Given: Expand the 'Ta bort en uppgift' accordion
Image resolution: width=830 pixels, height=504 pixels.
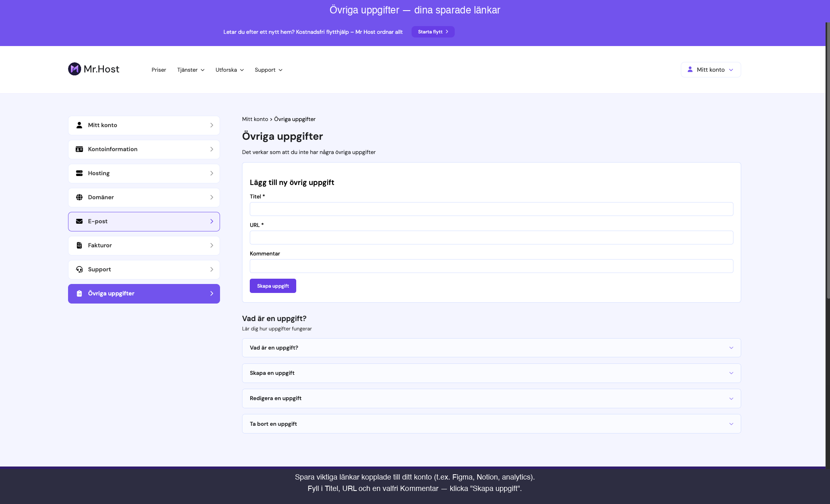Looking at the screenshot, I should pos(491,424).
